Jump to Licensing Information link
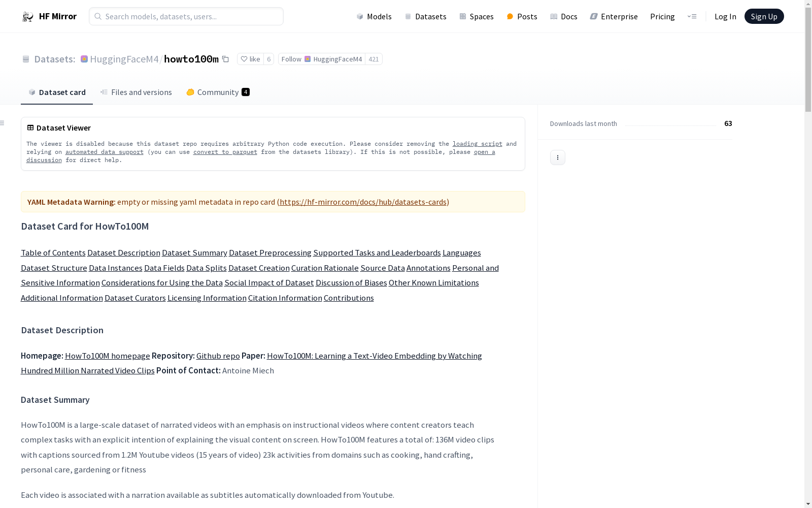The height and width of the screenshot is (508, 812). (x=207, y=298)
